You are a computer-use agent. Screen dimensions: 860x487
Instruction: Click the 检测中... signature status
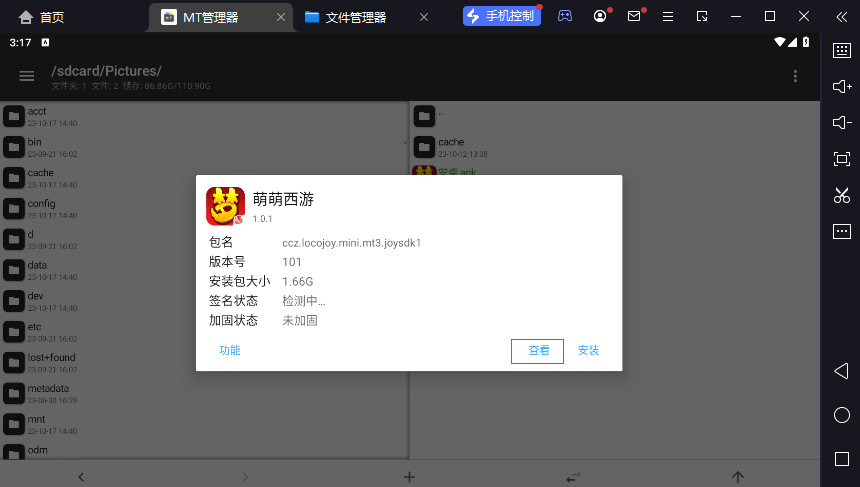pos(303,301)
